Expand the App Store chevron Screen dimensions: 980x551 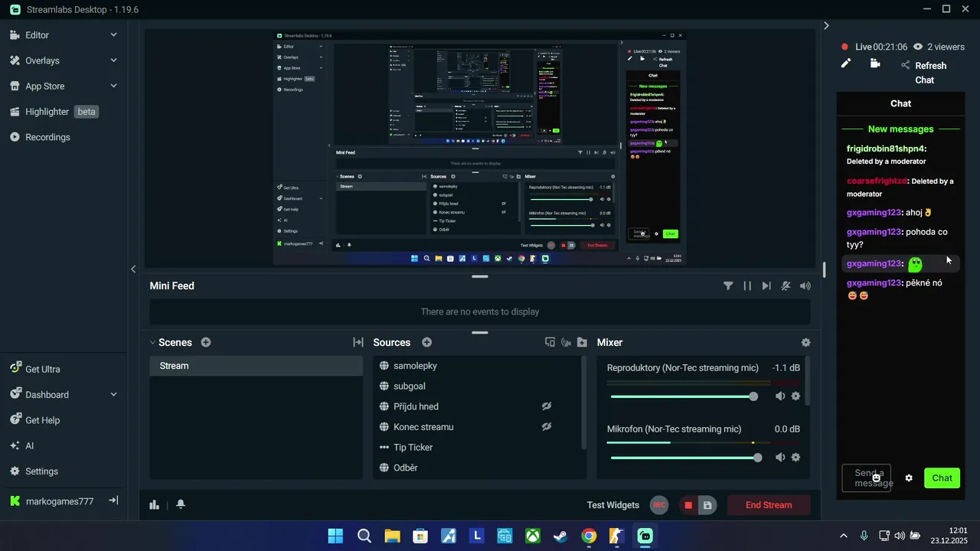[x=113, y=86]
